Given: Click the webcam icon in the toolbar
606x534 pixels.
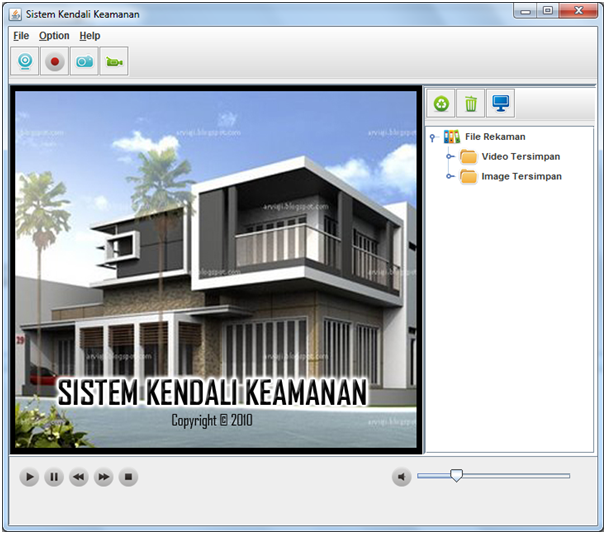Looking at the screenshot, I should [x=25, y=62].
